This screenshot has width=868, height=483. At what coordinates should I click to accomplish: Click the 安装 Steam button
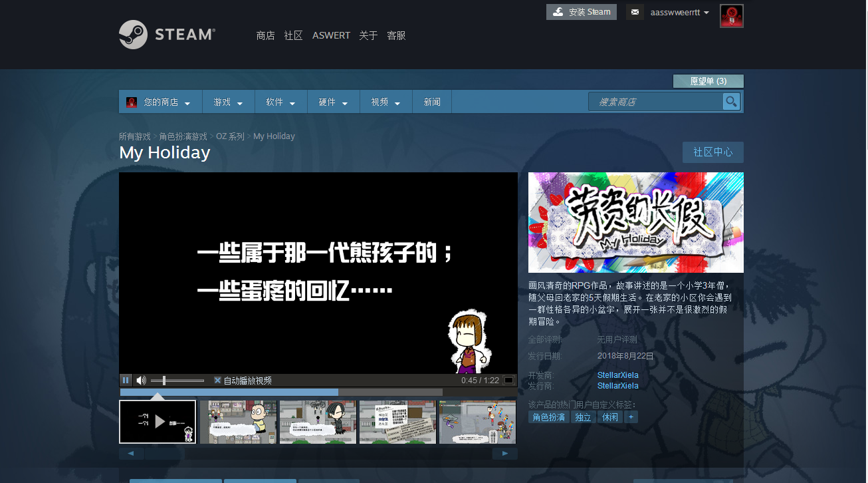click(x=582, y=12)
